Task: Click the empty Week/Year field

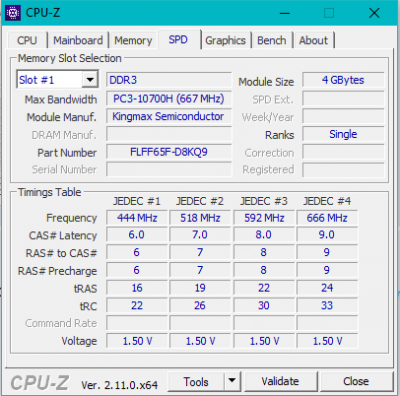Action: (343, 117)
